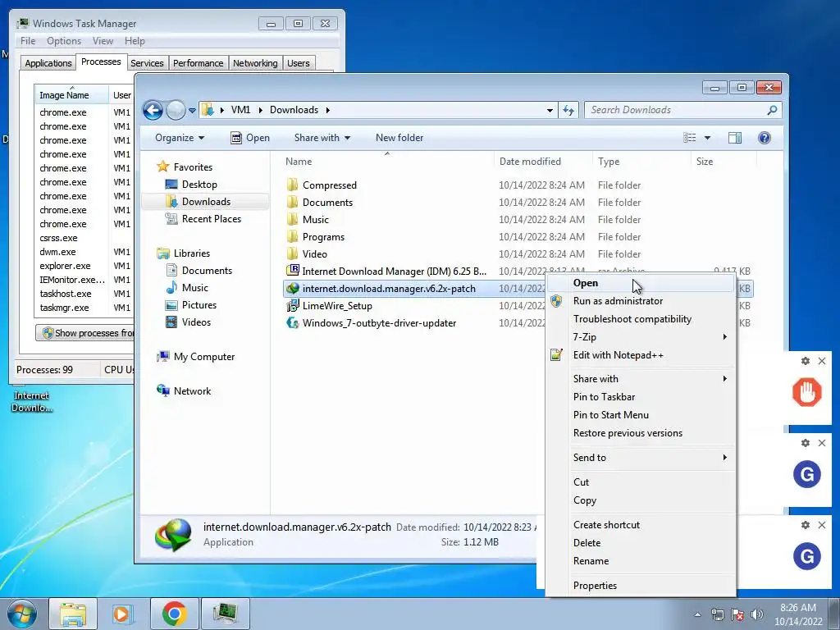
Task: Choose Run as administrator
Action: (x=641, y=301)
